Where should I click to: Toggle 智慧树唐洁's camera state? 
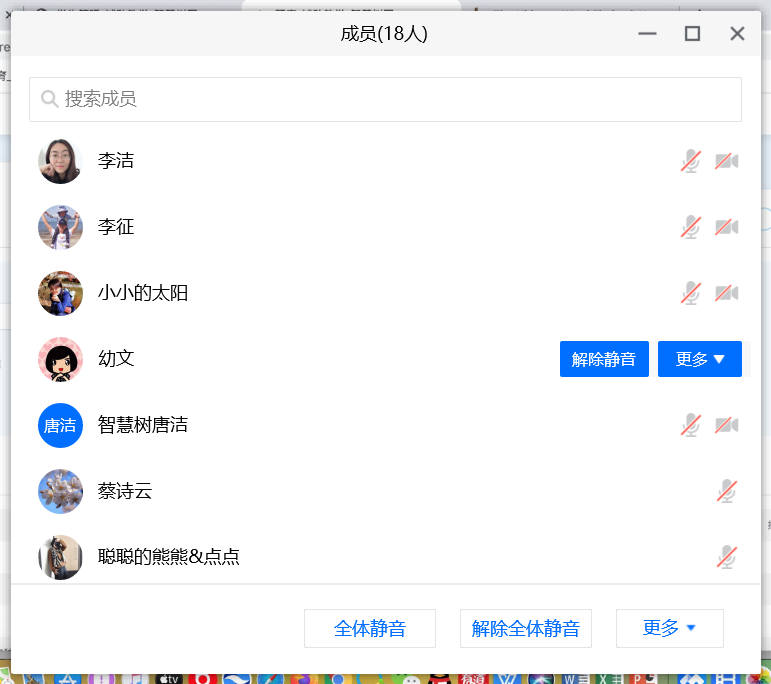pos(727,425)
